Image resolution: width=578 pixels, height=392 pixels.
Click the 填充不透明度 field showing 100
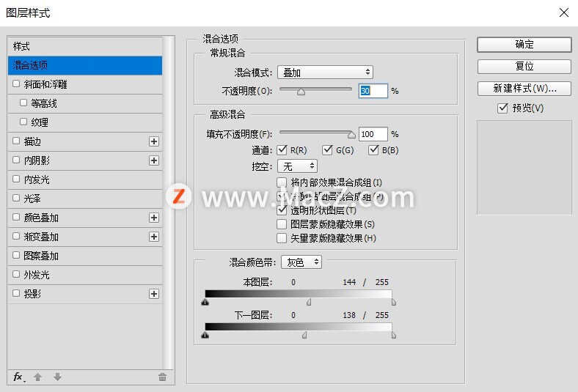[x=373, y=134]
